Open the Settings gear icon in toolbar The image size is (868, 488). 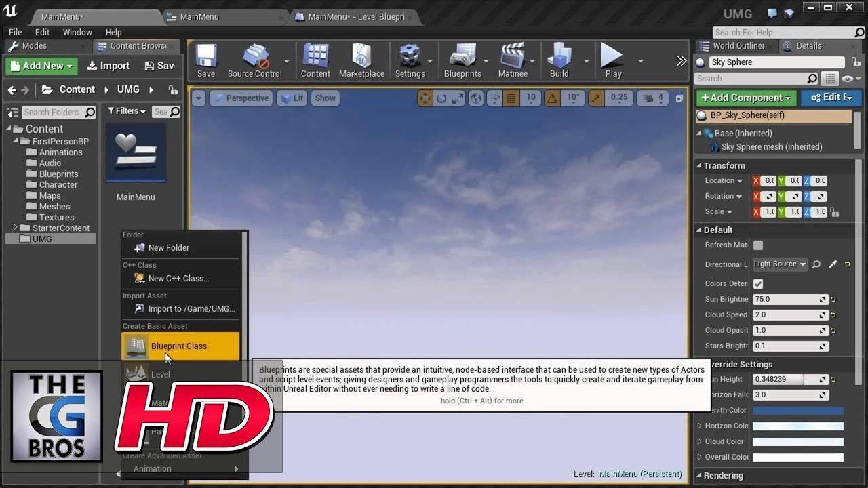(410, 60)
